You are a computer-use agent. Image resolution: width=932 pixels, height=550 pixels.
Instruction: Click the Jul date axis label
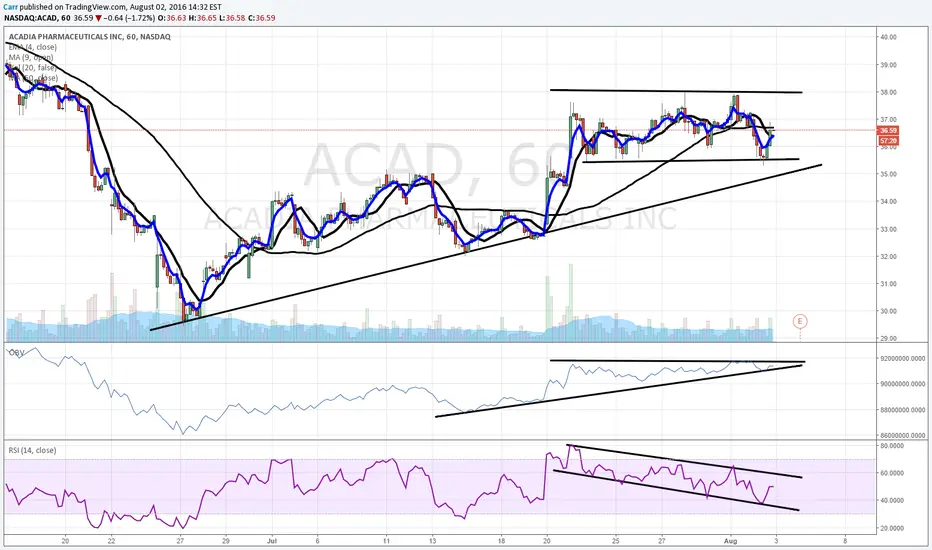pos(272,541)
